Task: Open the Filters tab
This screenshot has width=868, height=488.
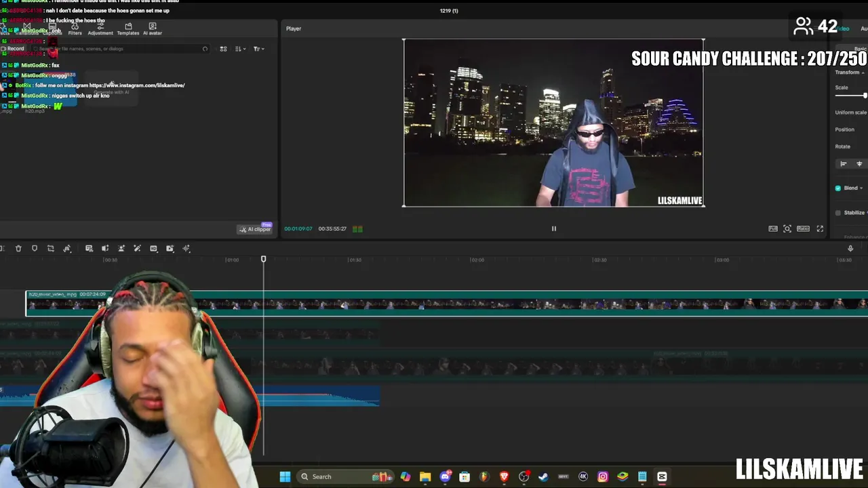Action: pos(75,29)
